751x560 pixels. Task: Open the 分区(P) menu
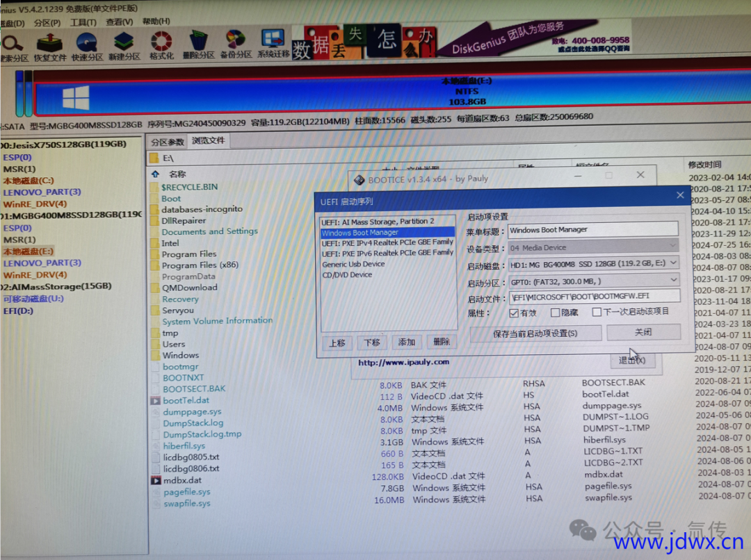(x=47, y=23)
